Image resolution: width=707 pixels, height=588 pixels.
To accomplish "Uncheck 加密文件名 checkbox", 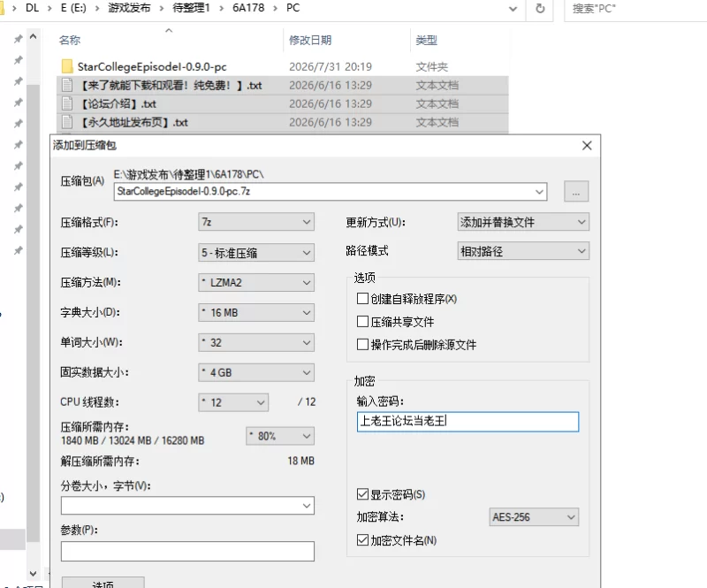I will [x=362, y=539].
